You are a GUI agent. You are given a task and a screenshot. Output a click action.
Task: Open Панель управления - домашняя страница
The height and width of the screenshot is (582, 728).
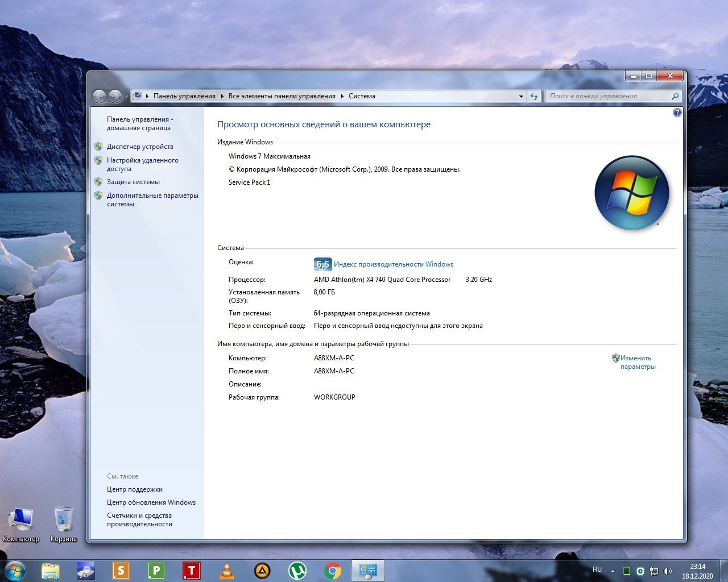(140, 123)
